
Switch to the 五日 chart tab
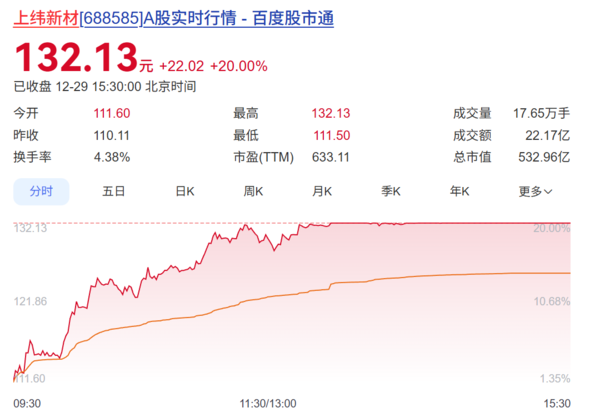click(114, 191)
